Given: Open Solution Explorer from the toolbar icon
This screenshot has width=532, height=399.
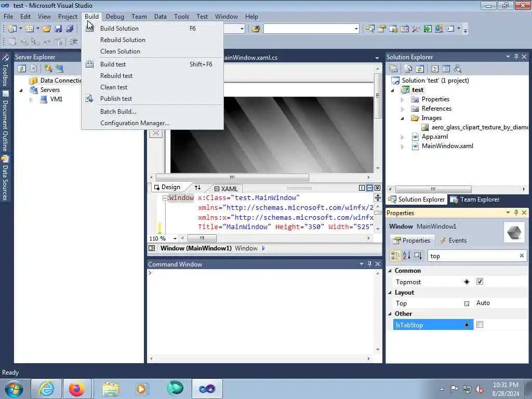Looking at the screenshot, I should click(x=370, y=29).
